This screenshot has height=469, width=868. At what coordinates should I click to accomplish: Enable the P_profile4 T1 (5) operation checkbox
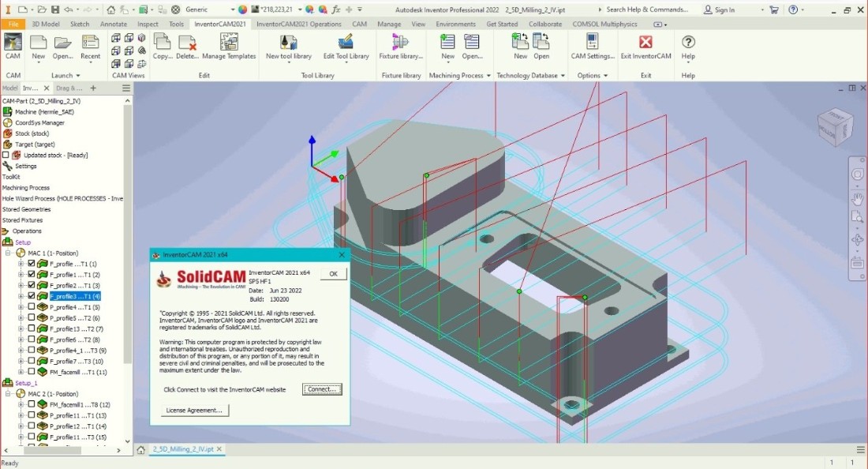click(x=32, y=307)
